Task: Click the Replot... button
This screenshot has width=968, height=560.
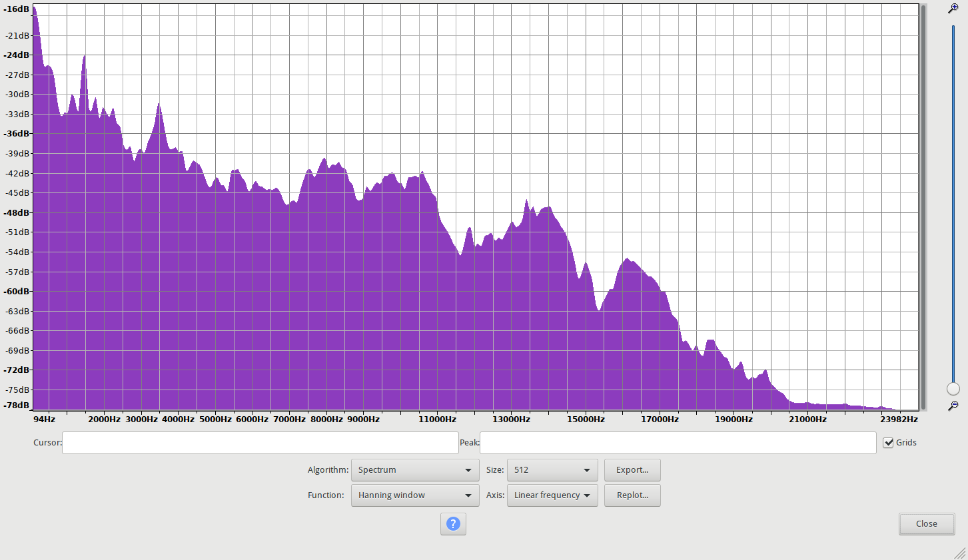Action: (x=632, y=495)
